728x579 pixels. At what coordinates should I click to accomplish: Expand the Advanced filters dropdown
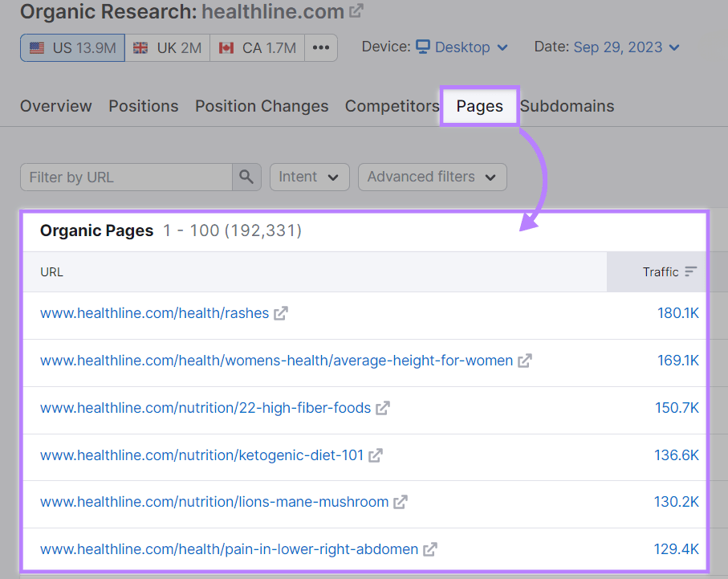click(433, 177)
